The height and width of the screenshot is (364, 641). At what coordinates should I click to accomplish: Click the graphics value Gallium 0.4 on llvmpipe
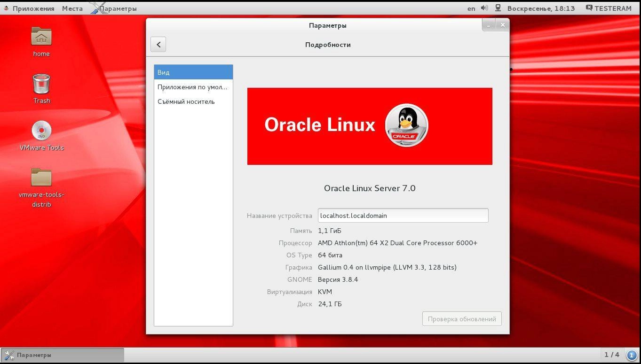(x=387, y=267)
